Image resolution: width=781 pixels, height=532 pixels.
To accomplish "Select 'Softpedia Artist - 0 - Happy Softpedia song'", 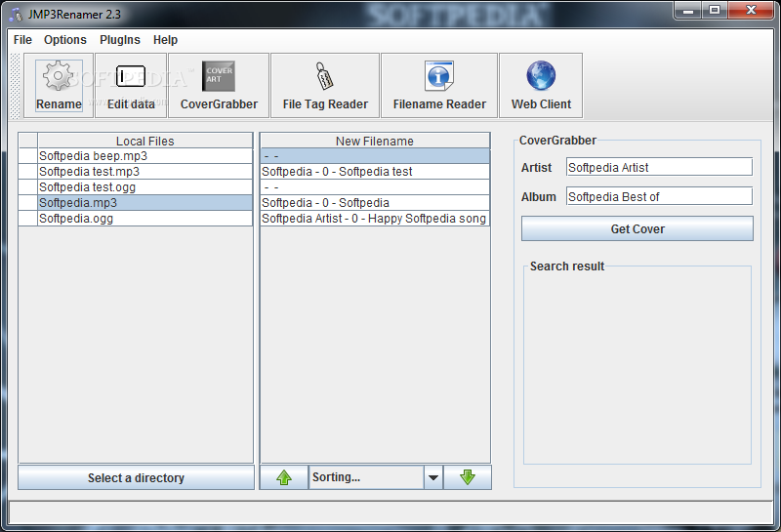I will coord(375,219).
